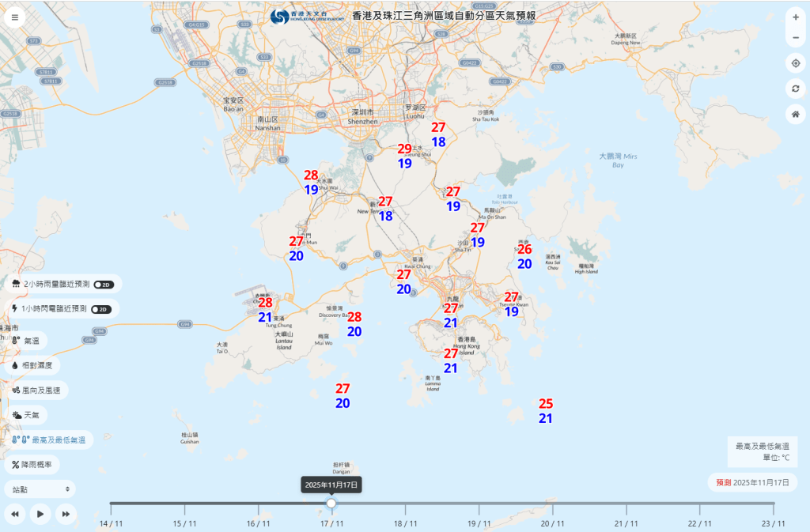Zoom in on the map
Screen dimensions: 810x532
coord(795,17)
